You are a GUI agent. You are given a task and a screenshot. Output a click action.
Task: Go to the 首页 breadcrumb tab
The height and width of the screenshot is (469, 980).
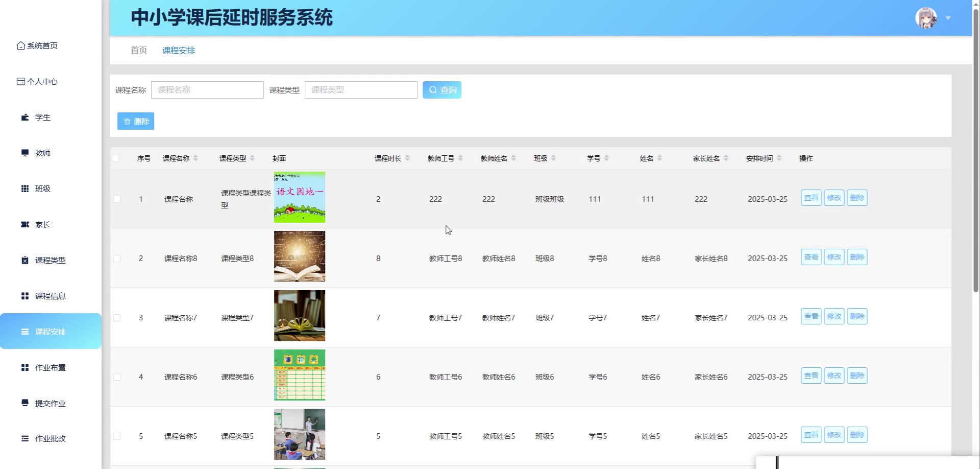138,50
